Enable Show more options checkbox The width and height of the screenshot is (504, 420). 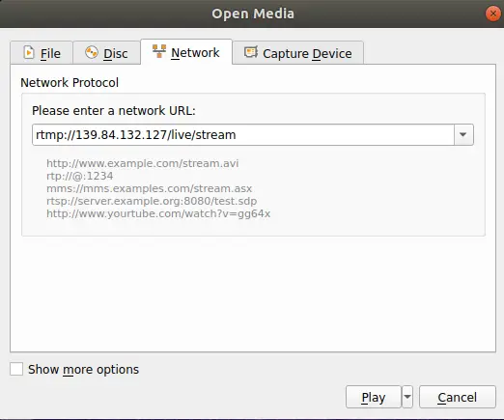point(16,369)
